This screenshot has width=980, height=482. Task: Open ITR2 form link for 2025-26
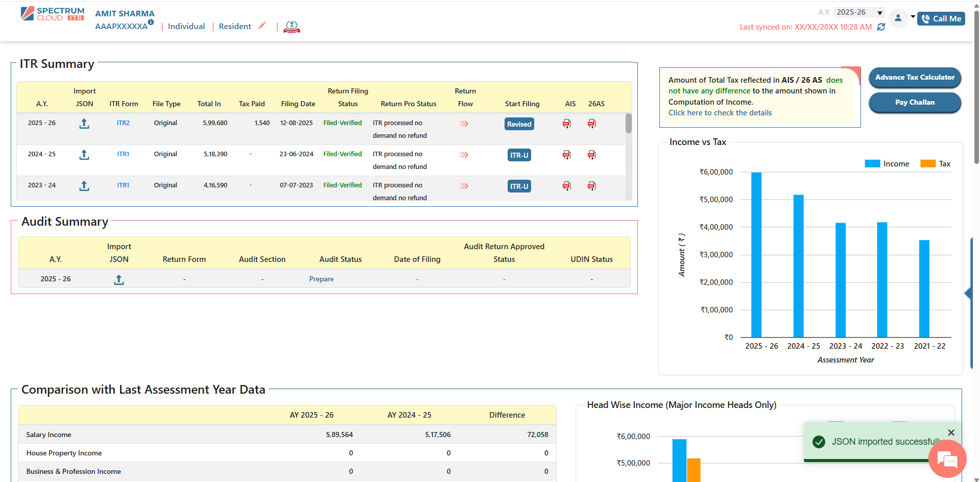123,123
